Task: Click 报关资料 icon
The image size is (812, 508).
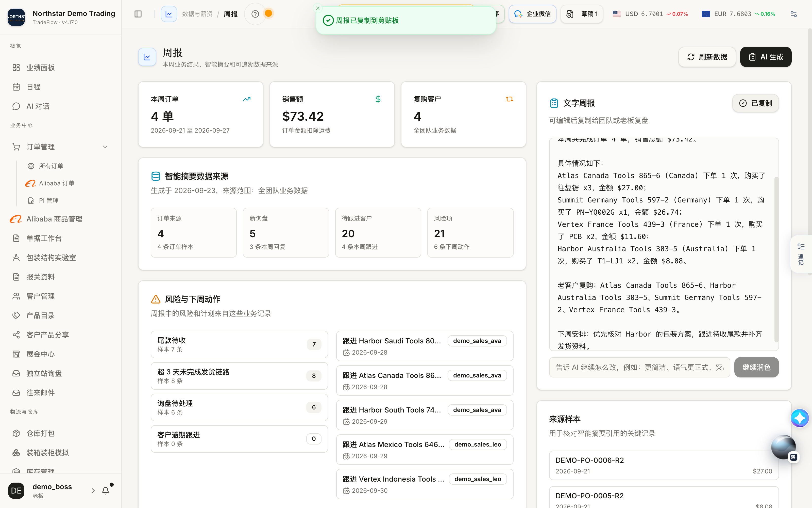Action: point(16,277)
